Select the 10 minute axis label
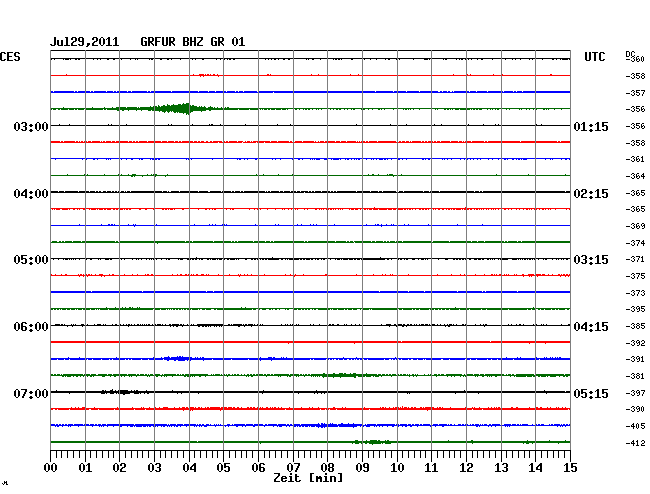This screenshot has height=494, width=650. pos(397,468)
